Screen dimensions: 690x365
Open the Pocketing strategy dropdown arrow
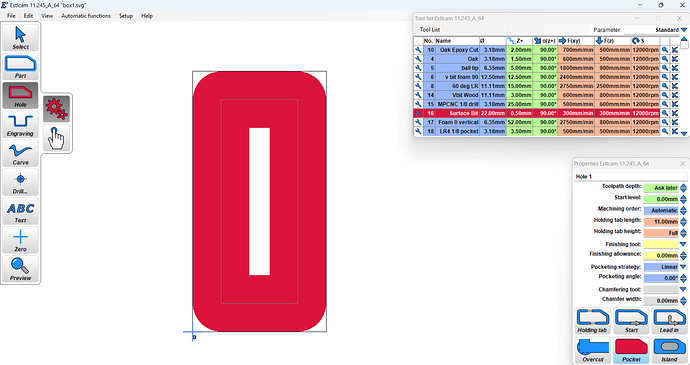[x=683, y=267]
